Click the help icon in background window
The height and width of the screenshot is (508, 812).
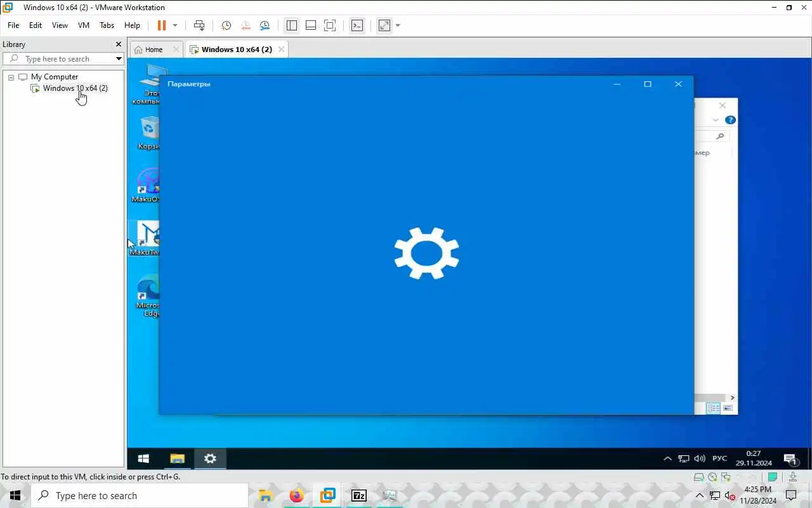[x=730, y=120]
